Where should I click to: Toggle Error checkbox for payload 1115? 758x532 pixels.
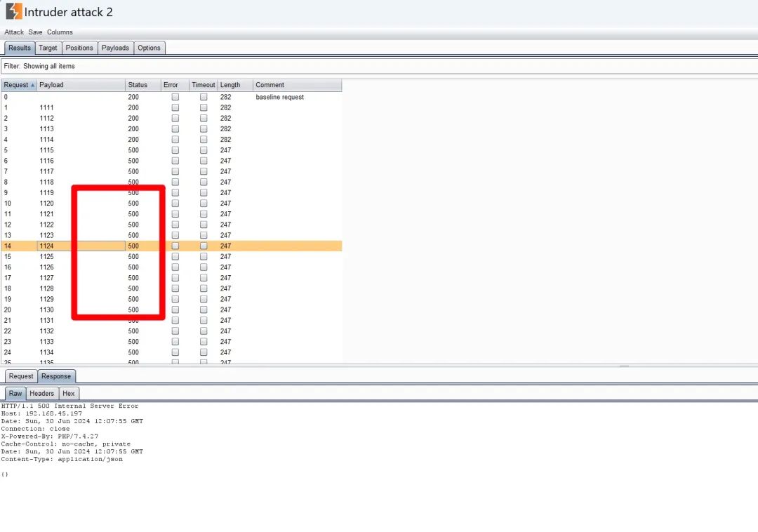175,150
